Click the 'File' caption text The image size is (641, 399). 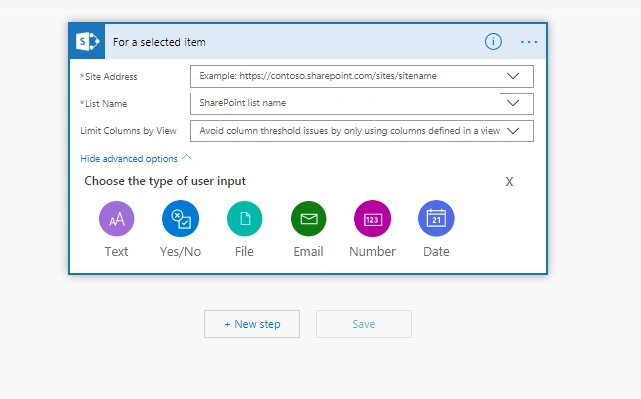(244, 251)
